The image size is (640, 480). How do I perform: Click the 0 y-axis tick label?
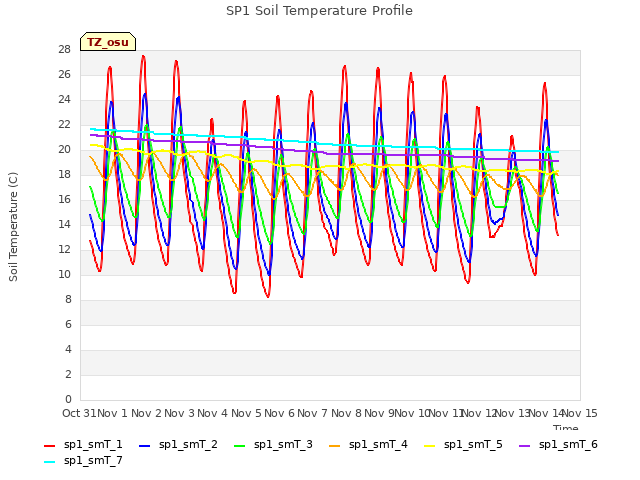tap(68, 399)
